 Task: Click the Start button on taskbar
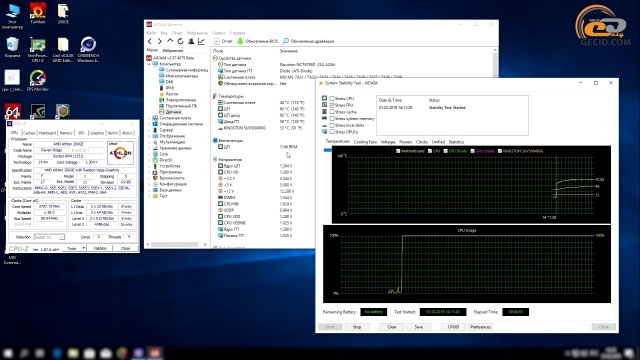[8, 353]
